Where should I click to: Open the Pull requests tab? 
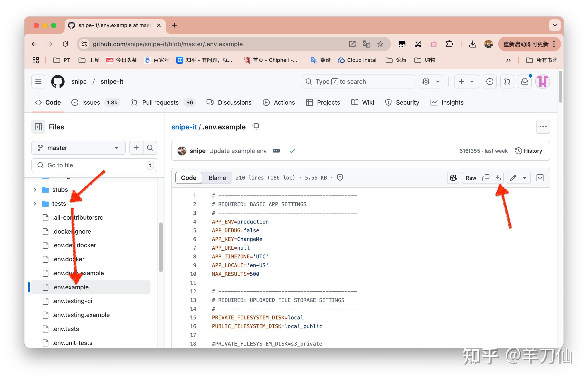(x=160, y=102)
